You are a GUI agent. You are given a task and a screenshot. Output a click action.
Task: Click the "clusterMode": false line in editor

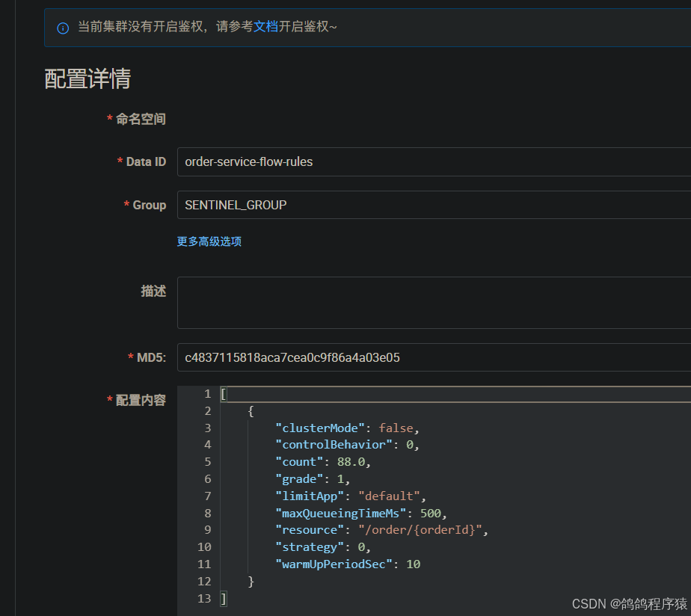coord(347,428)
